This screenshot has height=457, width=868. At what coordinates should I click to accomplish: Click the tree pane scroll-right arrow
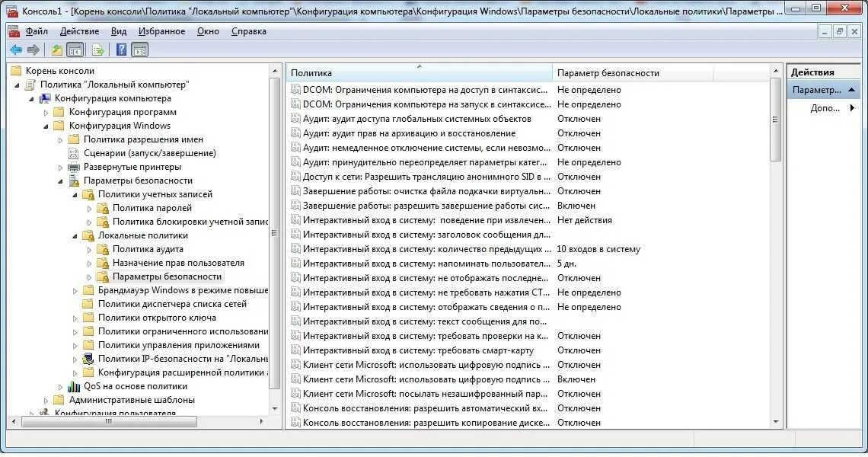coord(262,421)
